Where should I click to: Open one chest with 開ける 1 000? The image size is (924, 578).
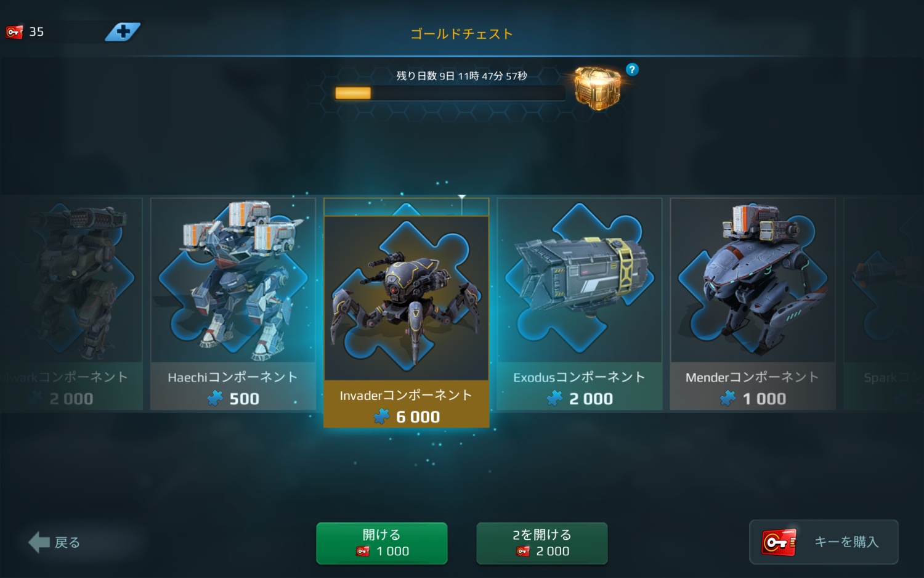coord(382,543)
